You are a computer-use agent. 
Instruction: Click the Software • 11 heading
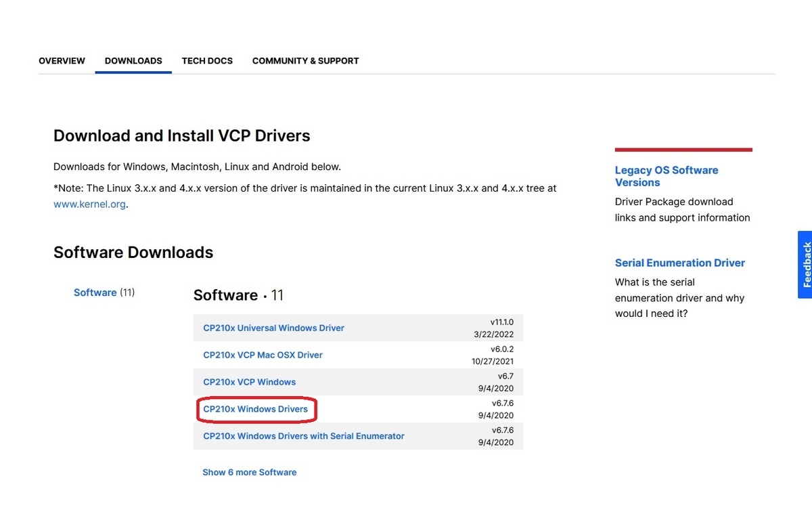[238, 295]
